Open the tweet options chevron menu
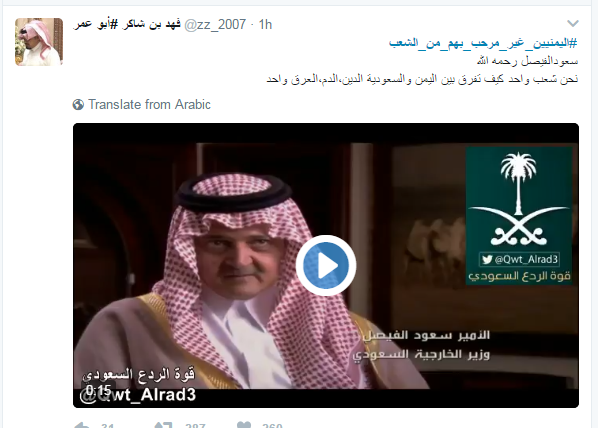 click(573, 24)
